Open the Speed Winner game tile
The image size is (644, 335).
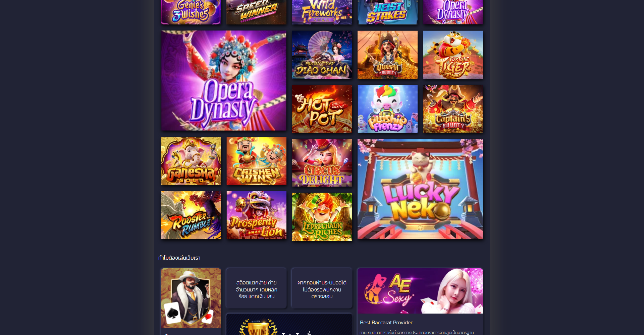pyautogui.click(x=257, y=12)
